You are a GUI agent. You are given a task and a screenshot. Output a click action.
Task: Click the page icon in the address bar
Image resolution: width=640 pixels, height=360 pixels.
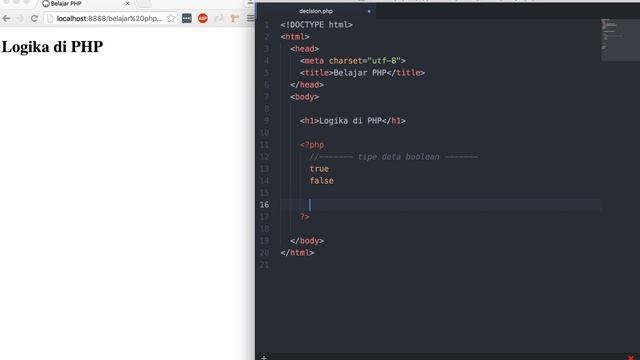pyautogui.click(x=50, y=18)
